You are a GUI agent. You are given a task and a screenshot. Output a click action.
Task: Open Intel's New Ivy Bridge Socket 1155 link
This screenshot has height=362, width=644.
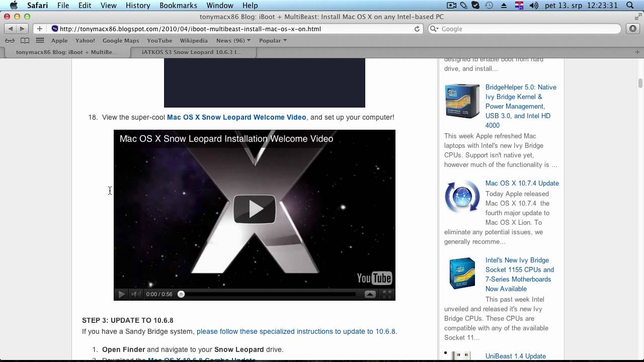pyautogui.click(x=520, y=275)
